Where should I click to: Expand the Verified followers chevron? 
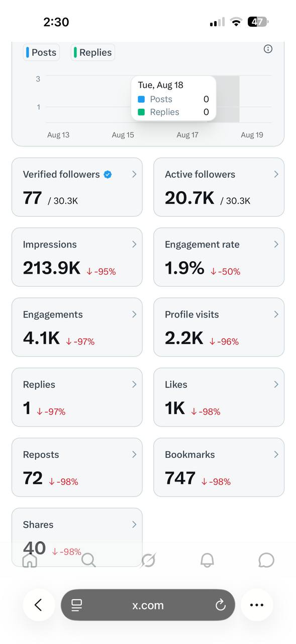(134, 174)
